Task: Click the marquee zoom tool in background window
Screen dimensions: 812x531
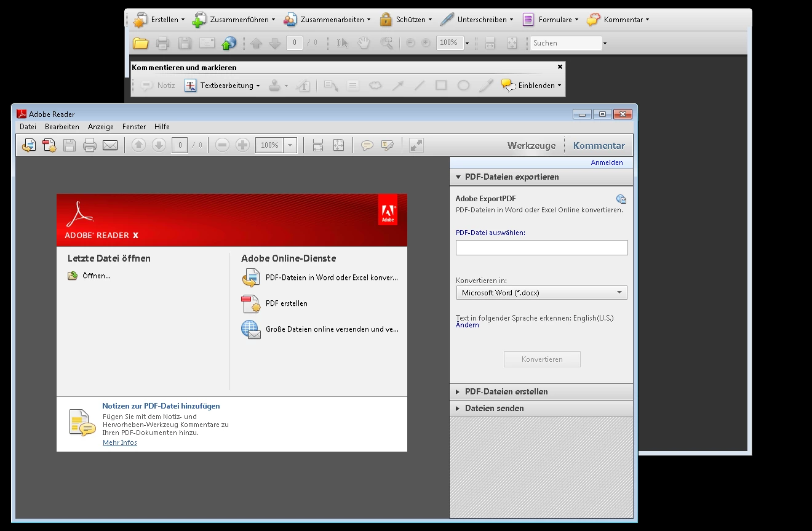Action: point(386,43)
